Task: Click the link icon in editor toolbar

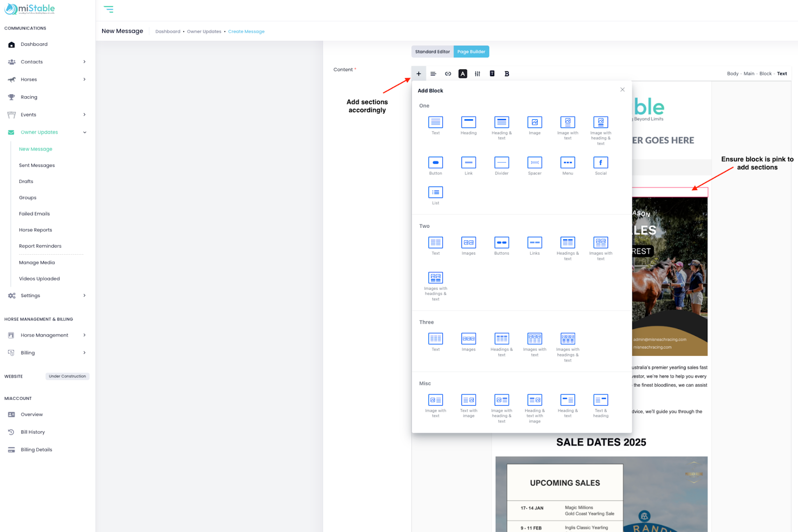Action: coord(448,74)
